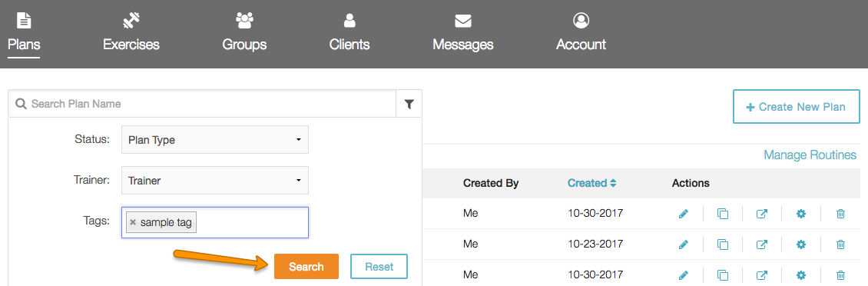Share the plan created 10-23-2017
The height and width of the screenshot is (286, 868).
point(762,244)
